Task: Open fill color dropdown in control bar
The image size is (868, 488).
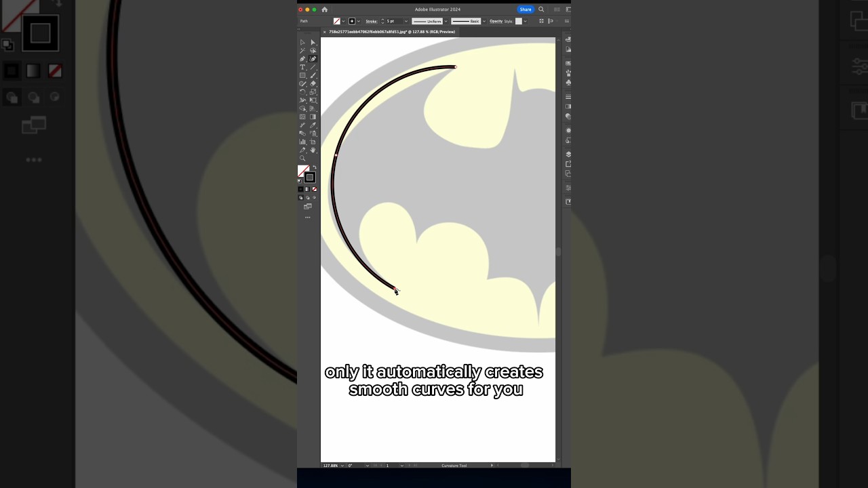Action: 343,21
